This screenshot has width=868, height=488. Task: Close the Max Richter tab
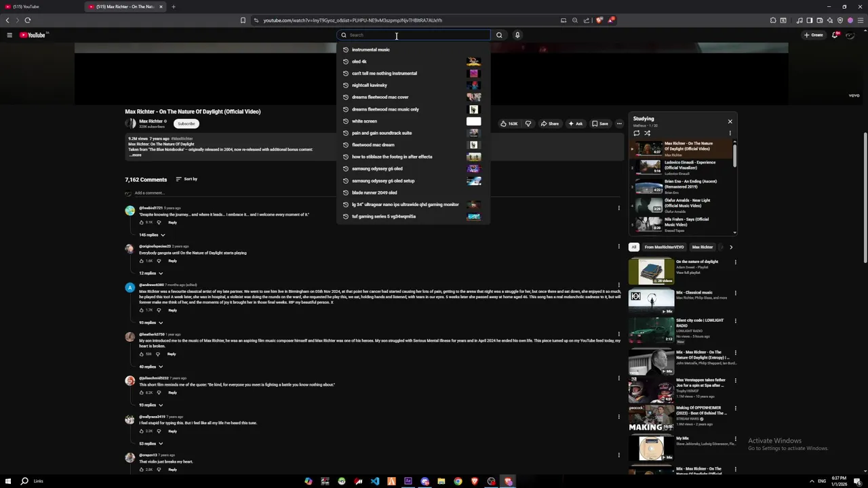[x=161, y=7]
